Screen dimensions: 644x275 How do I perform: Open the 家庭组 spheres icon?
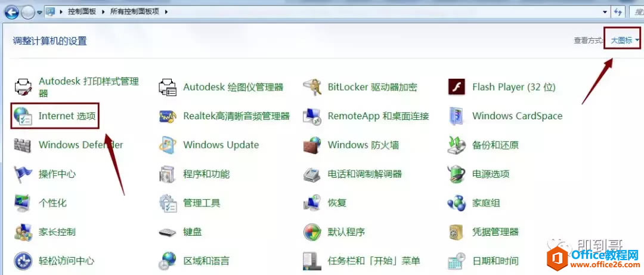click(x=457, y=203)
